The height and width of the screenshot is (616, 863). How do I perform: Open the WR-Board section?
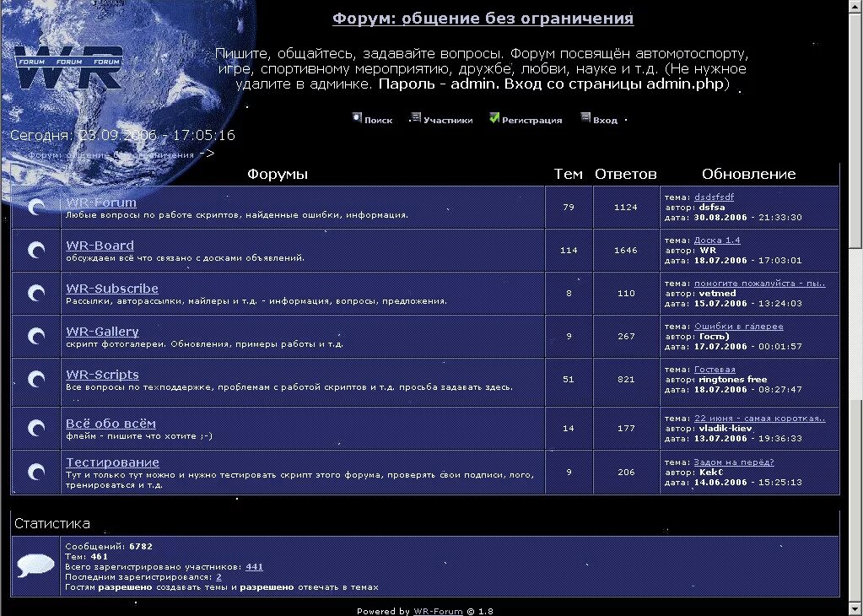pos(100,246)
